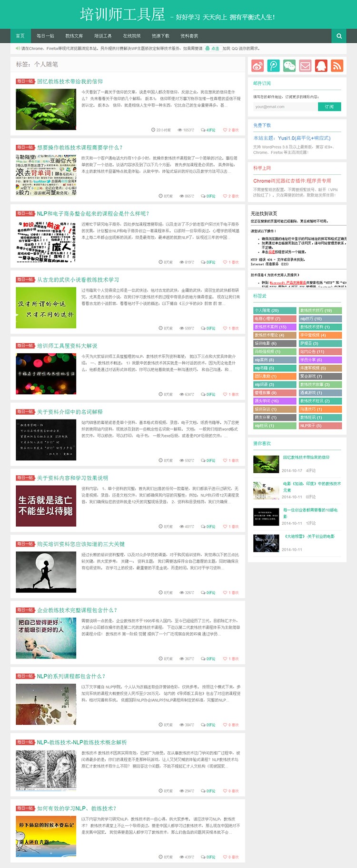Open post title 想要操作教练技术课程需要学什么
The height and width of the screenshot is (868, 357).
click(79, 148)
